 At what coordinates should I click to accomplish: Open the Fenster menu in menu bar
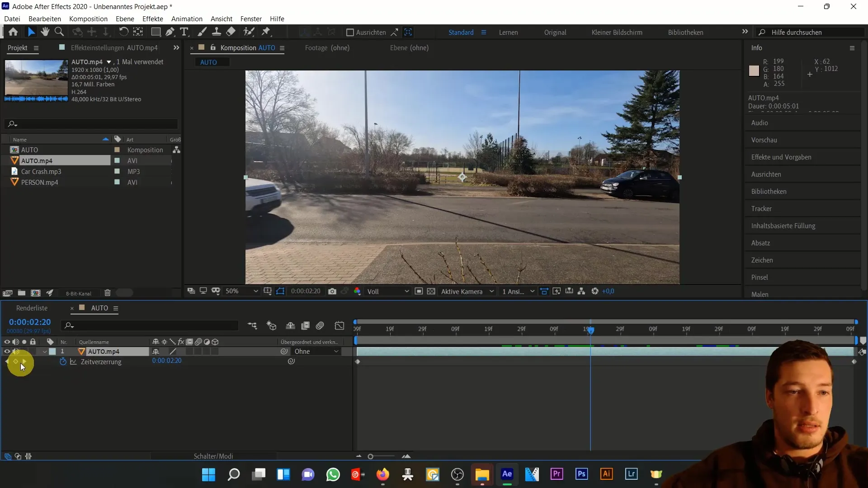point(250,19)
